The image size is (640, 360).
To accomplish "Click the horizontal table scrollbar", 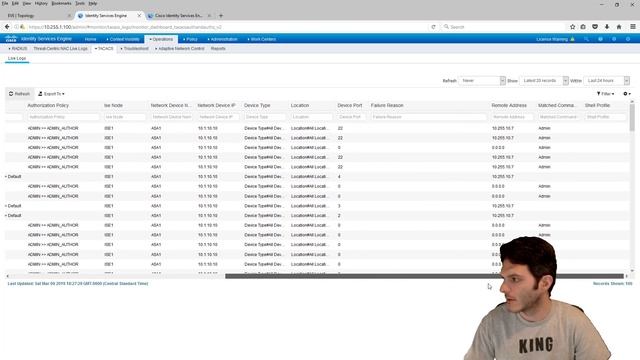I will click(x=424, y=276).
